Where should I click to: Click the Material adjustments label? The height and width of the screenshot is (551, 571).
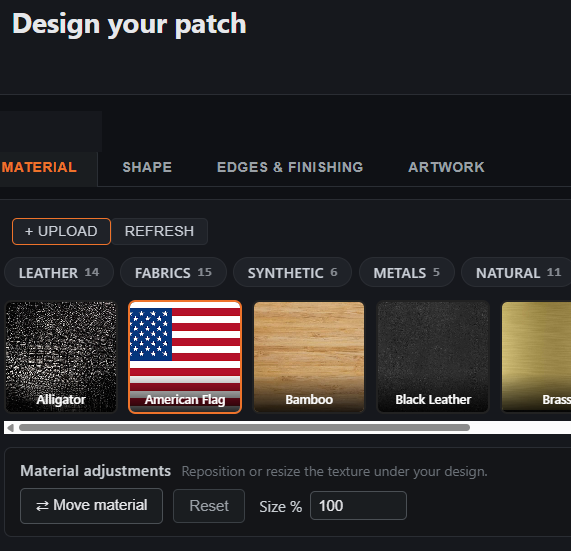[x=95, y=471]
